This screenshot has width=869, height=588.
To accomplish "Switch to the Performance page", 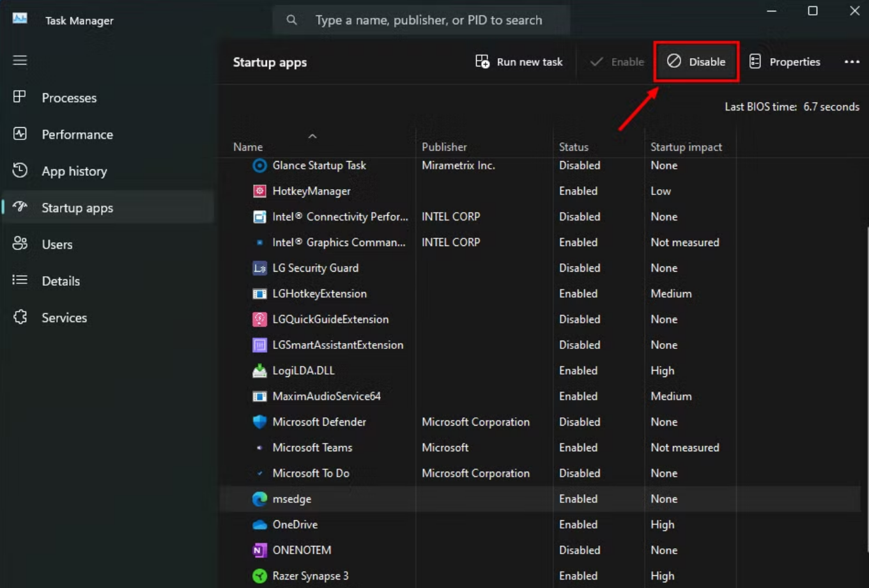I will click(109, 134).
